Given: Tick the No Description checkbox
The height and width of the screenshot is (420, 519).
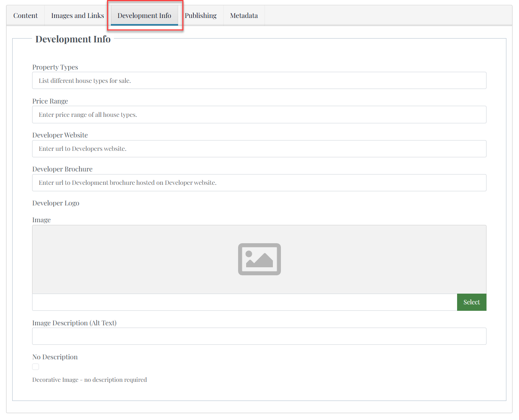Looking at the screenshot, I should (x=36, y=367).
